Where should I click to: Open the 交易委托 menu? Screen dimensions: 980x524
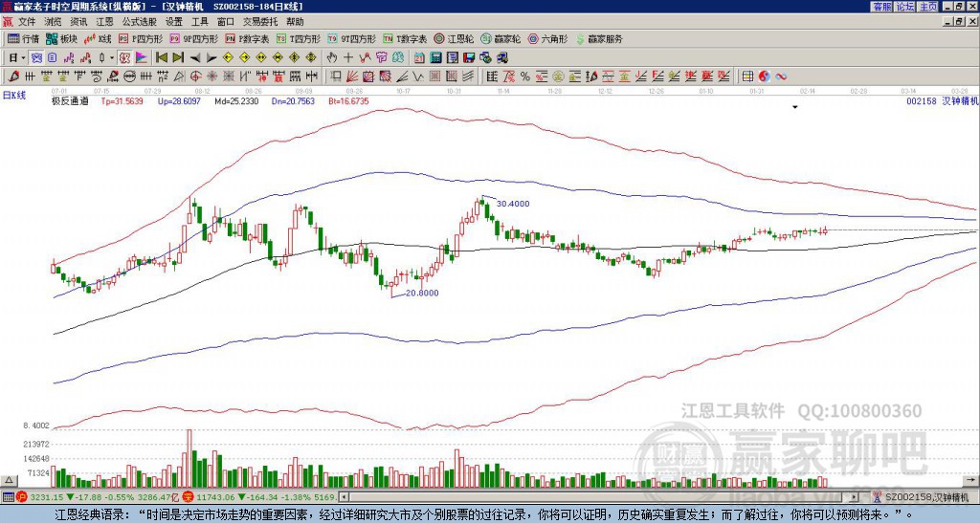[260, 22]
